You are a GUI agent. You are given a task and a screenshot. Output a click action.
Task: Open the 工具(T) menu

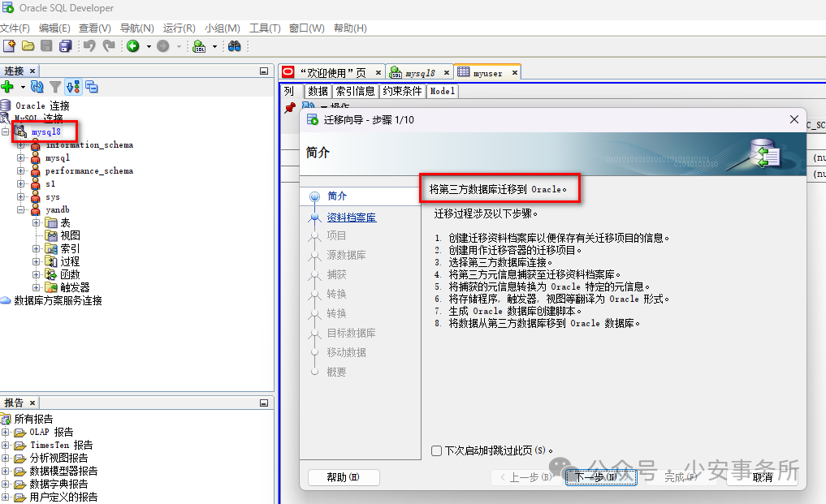tap(265, 28)
